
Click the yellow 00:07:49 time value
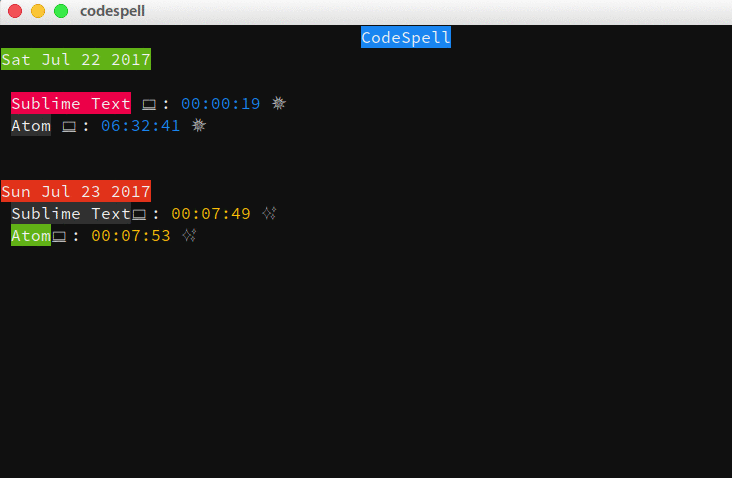tap(210, 213)
